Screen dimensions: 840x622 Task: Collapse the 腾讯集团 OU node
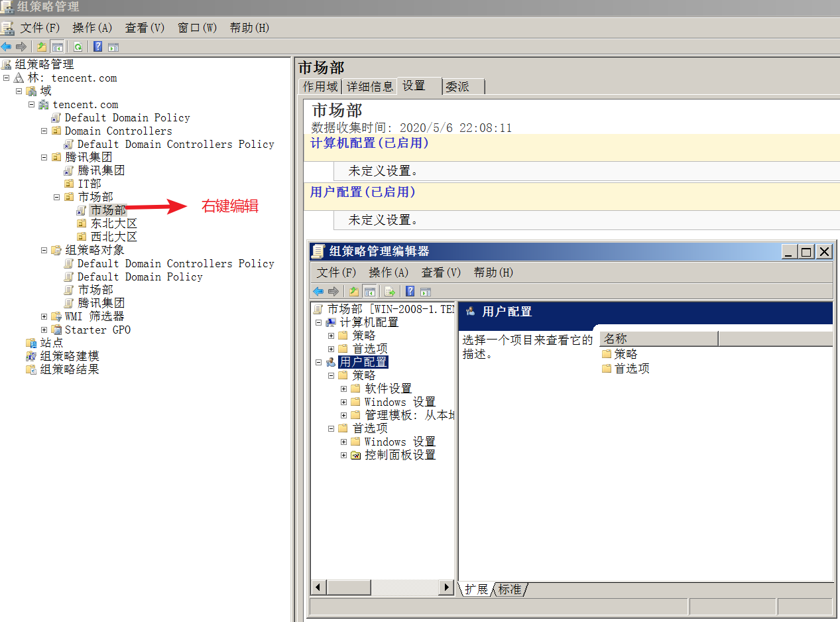click(x=44, y=157)
